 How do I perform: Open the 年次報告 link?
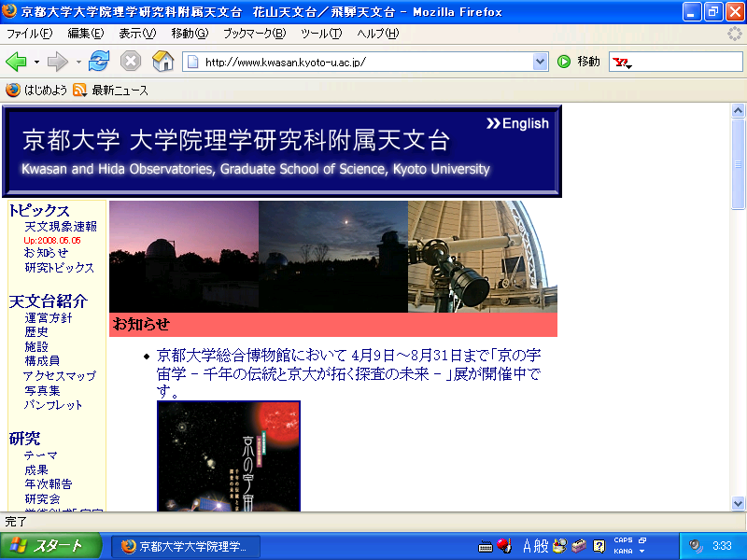[49, 484]
